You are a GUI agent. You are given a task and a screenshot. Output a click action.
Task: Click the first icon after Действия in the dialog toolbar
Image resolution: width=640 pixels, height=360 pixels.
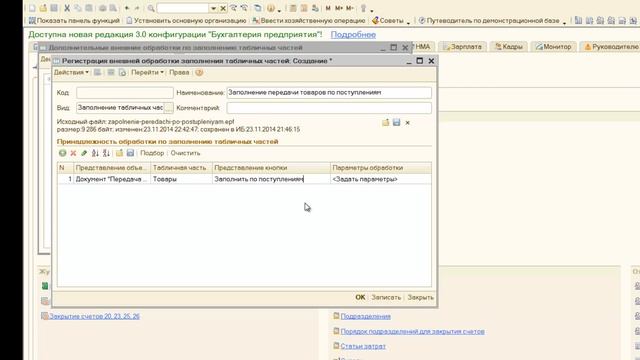click(x=98, y=72)
